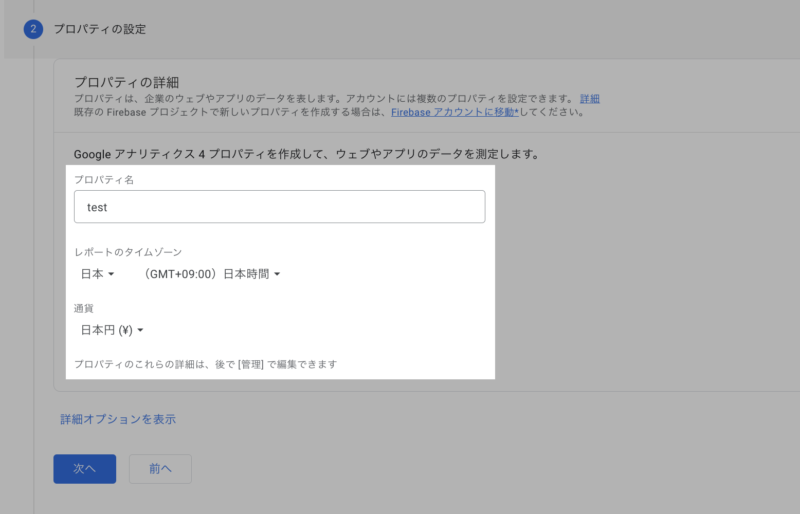Select the プロパティの設定 step heading

pos(99,29)
